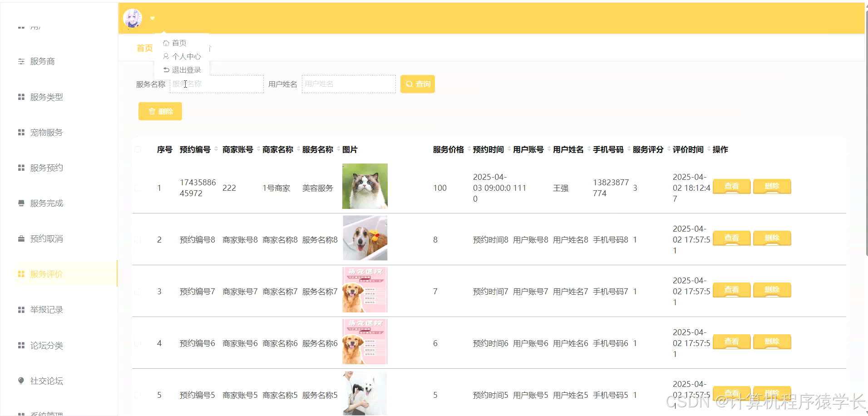Click the person icon beside 个人中心

pos(166,56)
